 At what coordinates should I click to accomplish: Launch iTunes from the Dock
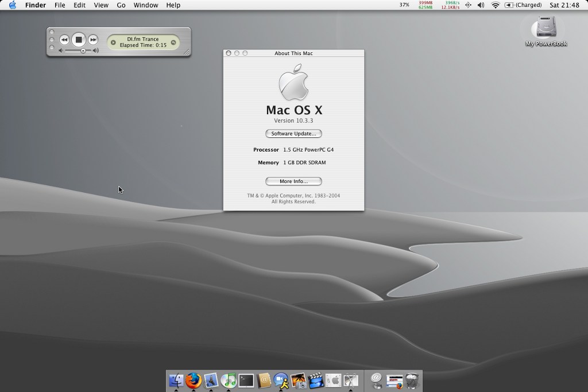click(x=229, y=380)
